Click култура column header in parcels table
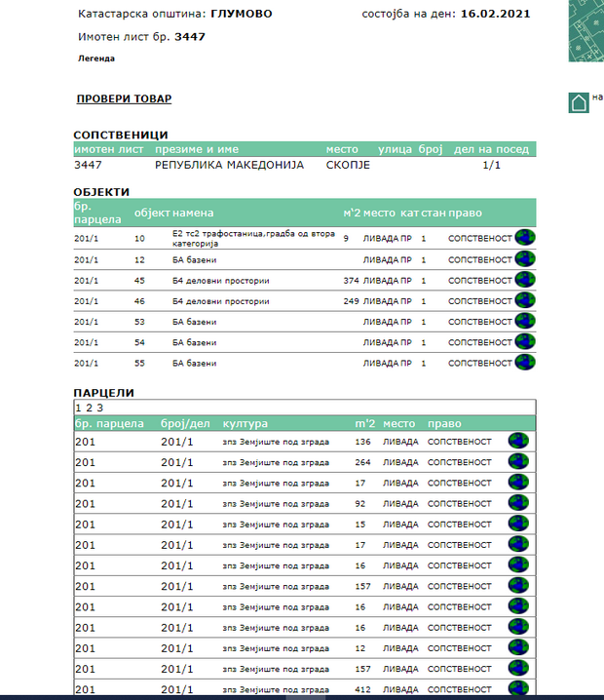 click(245, 423)
